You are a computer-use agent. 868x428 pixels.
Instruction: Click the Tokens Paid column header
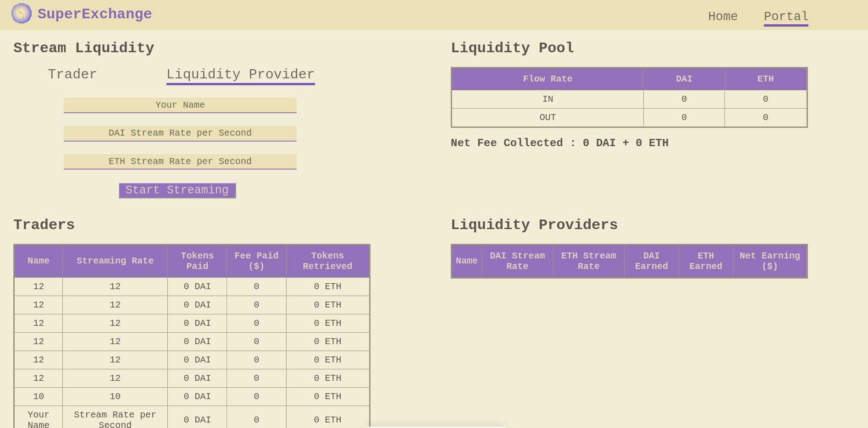click(197, 261)
